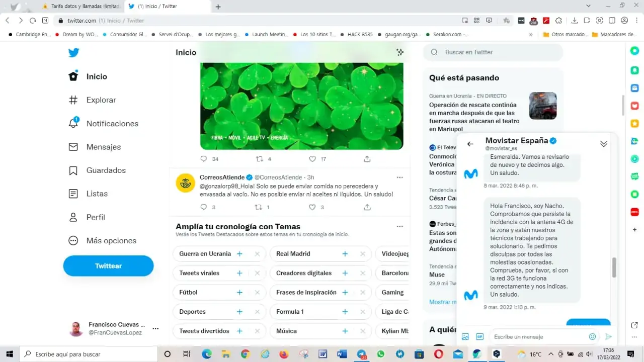The image size is (644, 362).
Task: Reply to the clover image tweet
Action: 204,159
